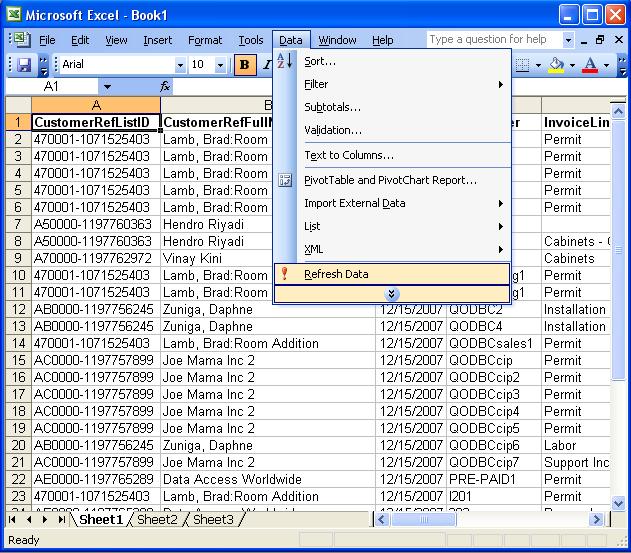Click horizontal scrollbar right arrow

click(596, 520)
